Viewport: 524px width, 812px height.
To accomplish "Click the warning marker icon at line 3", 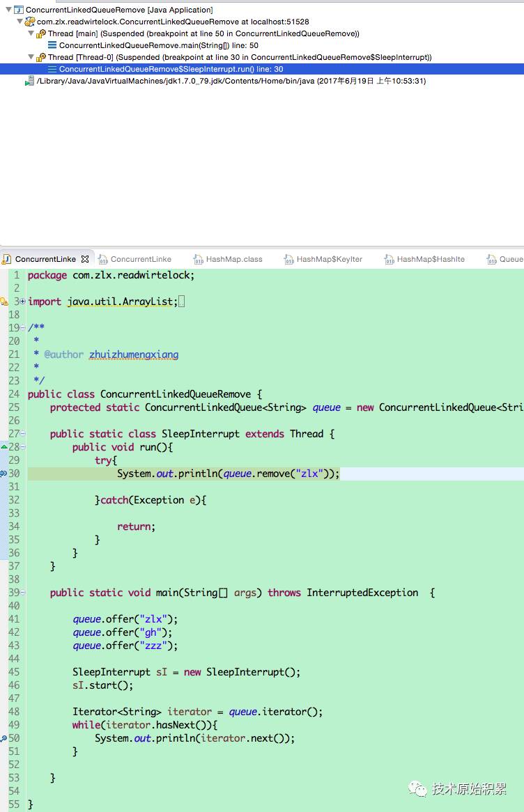I will pos(4,302).
